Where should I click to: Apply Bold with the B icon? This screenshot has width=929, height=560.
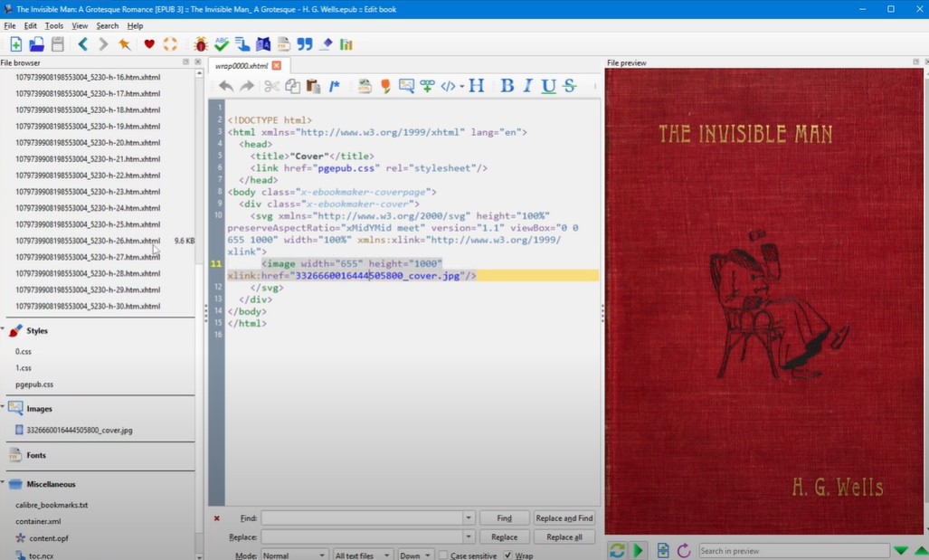point(507,86)
